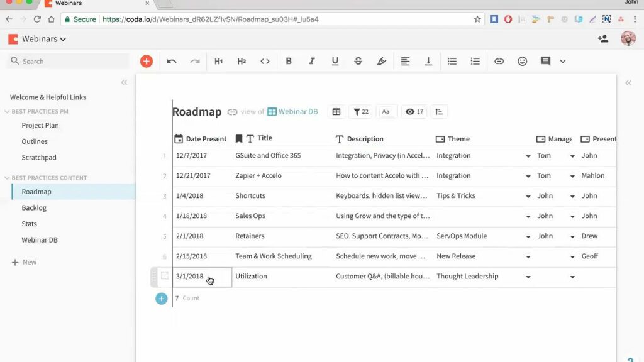Screen dimensions: 644x362
Task: Click the table layout icon beside Roadmap
Action: [336, 112]
